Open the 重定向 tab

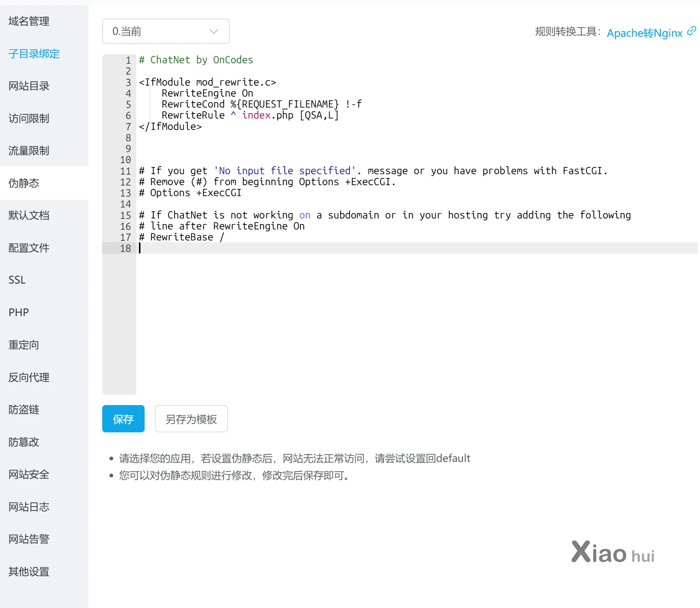tap(24, 345)
